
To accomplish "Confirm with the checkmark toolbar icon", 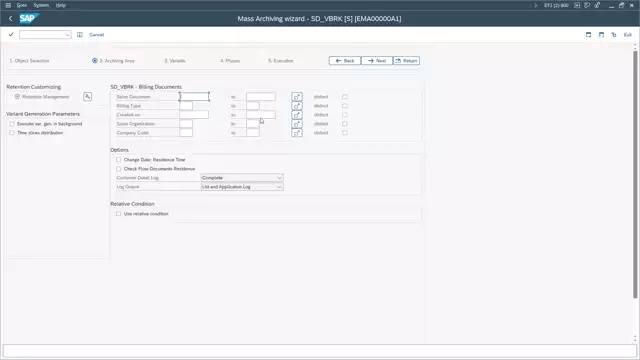I will coord(11,35).
